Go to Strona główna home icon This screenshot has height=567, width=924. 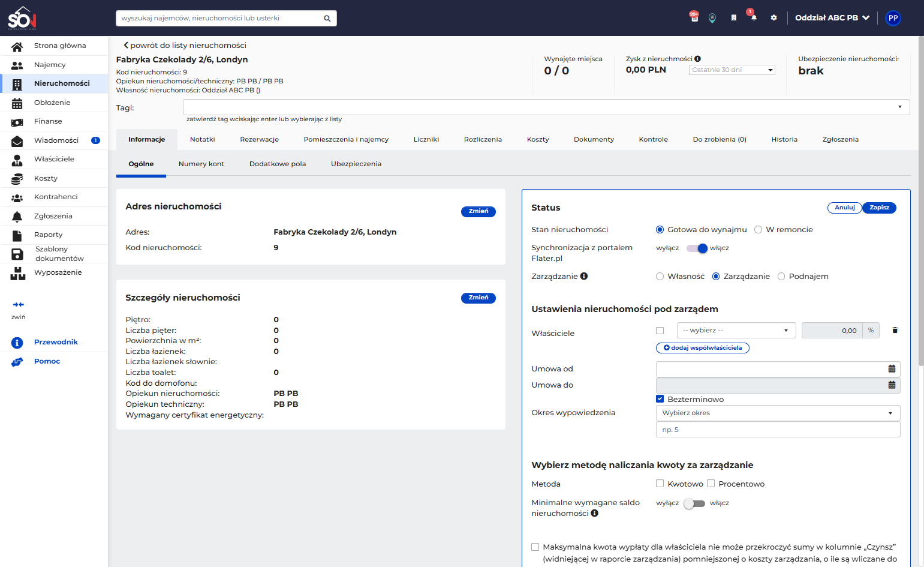(x=17, y=46)
